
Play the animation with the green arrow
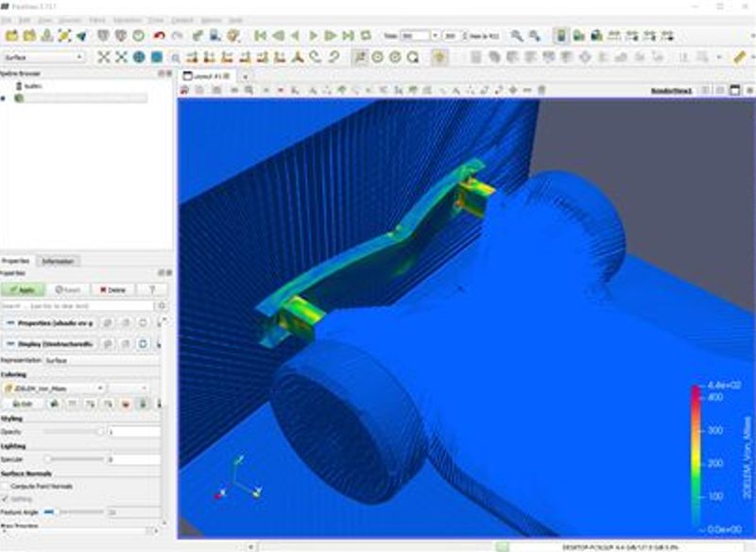coord(313,36)
